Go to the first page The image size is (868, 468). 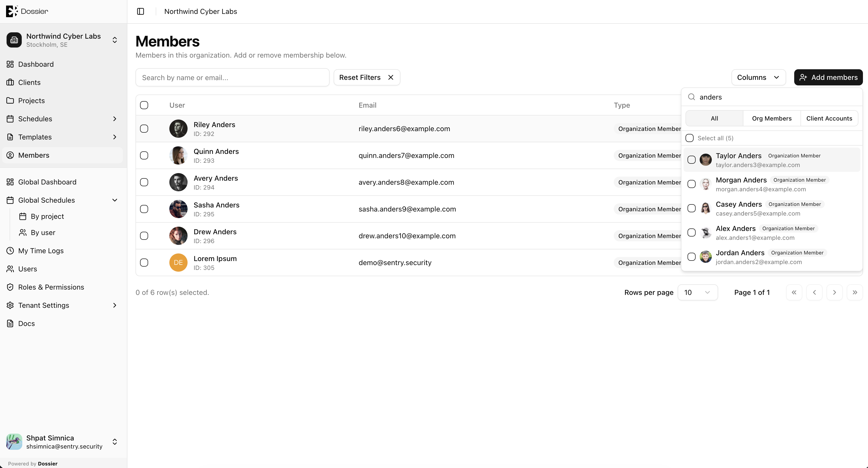(794, 292)
